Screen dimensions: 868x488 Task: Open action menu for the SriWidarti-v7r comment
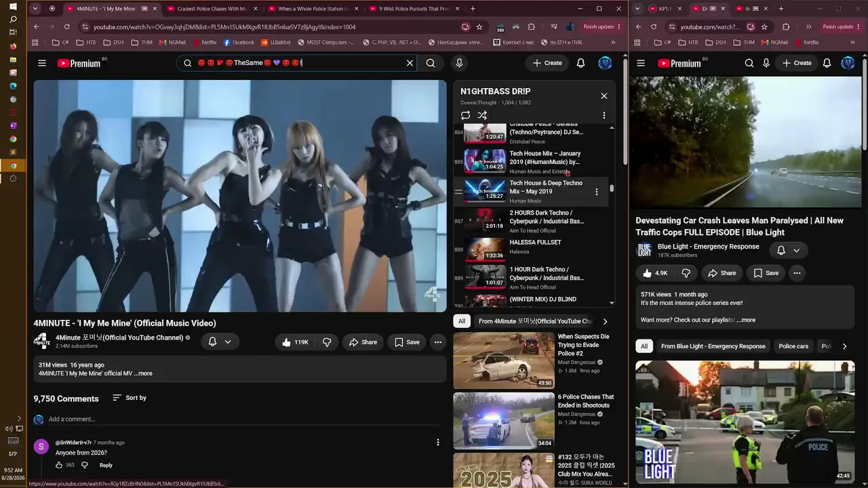(x=438, y=443)
